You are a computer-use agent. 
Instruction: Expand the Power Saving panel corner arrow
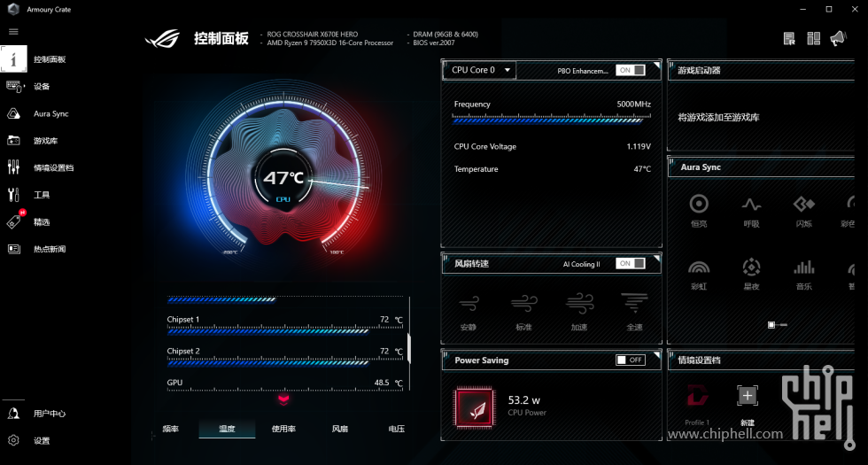click(656, 355)
